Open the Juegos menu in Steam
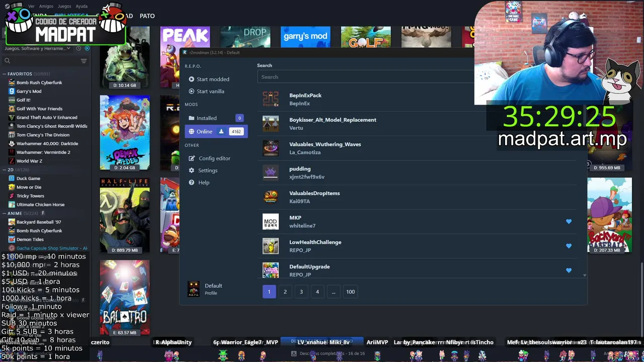644x362 pixels. [64, 6]
